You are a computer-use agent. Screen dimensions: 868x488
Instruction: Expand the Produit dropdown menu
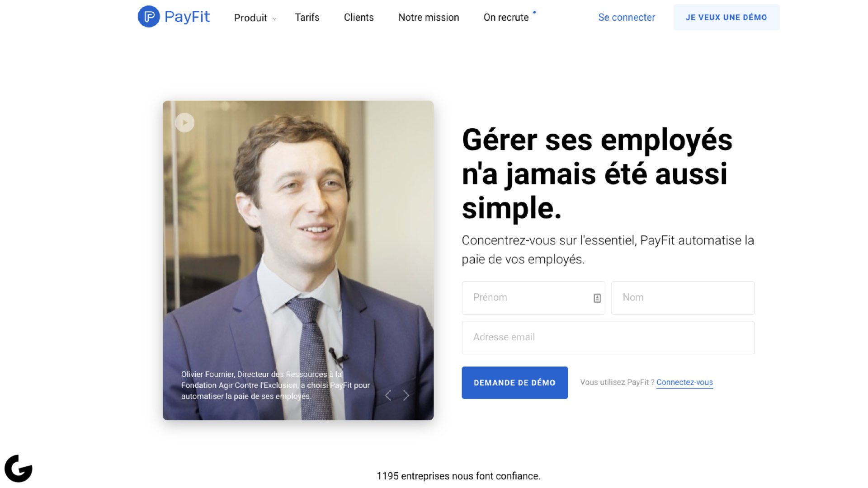pyautogui.click(x=255, y=18)
